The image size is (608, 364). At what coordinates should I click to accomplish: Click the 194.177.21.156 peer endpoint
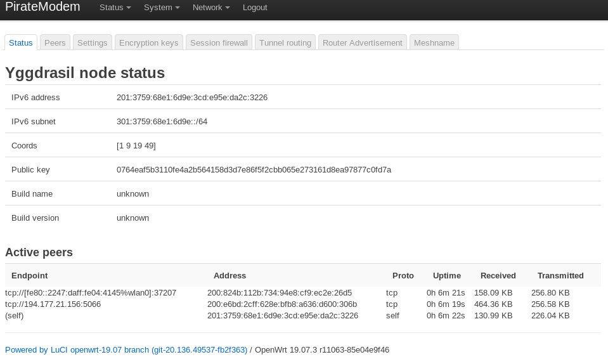(53, 304)
